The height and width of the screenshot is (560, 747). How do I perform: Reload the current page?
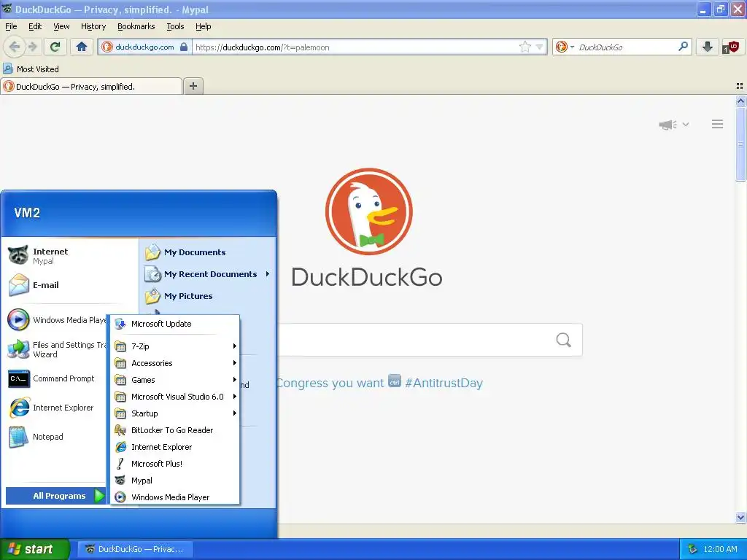point(55,47)
